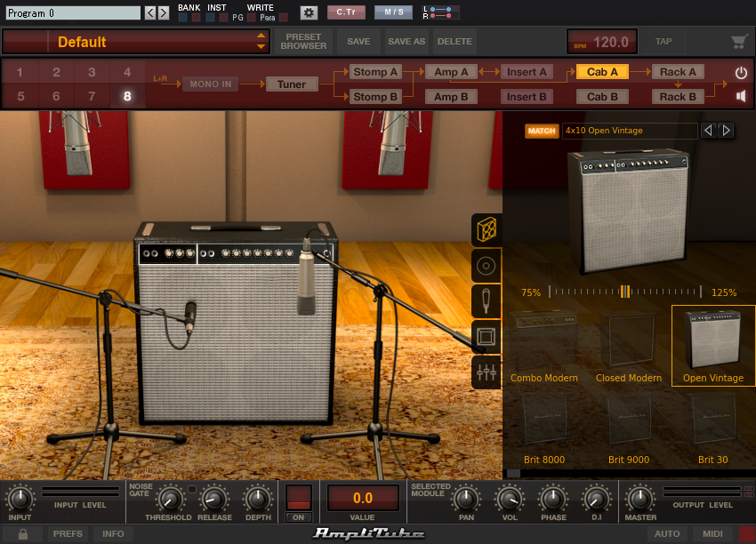Select next cabinet with right triangle
Viewport: 756px width, 544px height.
[726, 131]
